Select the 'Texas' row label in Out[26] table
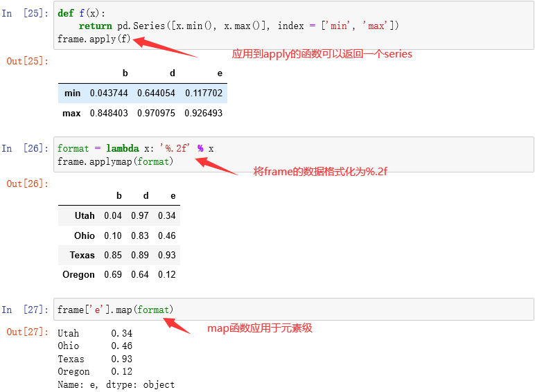Image resolution: width=535 pixels, height=392 pixels. (x=82, y=256)
